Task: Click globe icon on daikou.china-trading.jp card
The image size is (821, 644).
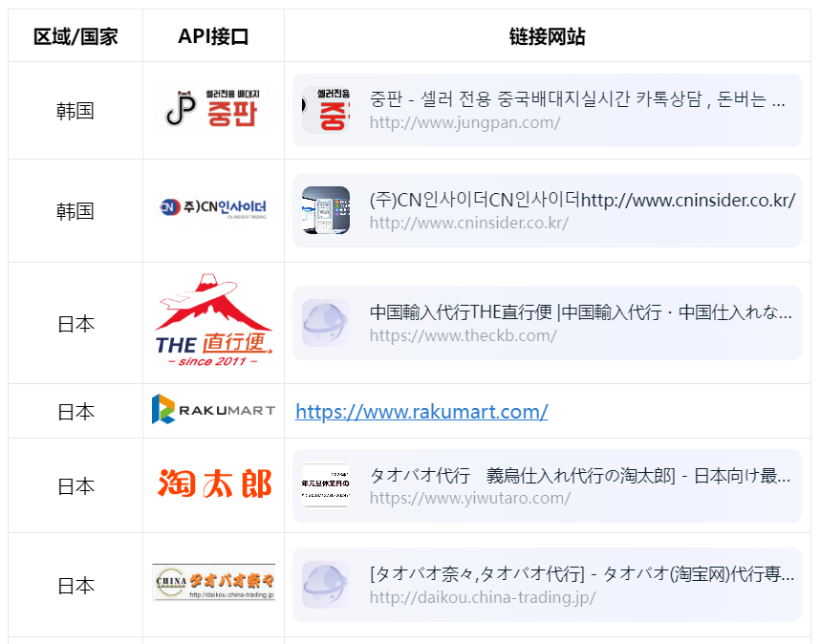Action: (326, 585)
